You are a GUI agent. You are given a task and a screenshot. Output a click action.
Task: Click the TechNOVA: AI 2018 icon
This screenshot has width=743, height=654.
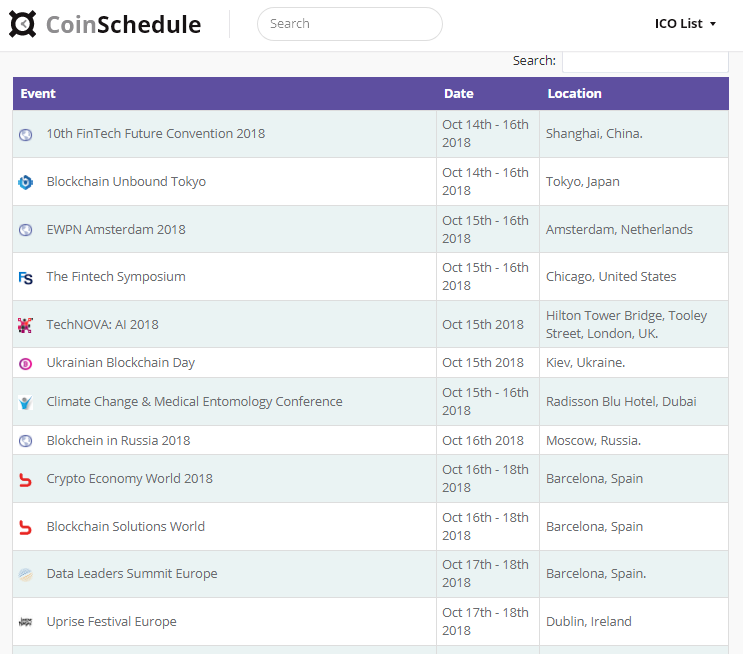25,325
